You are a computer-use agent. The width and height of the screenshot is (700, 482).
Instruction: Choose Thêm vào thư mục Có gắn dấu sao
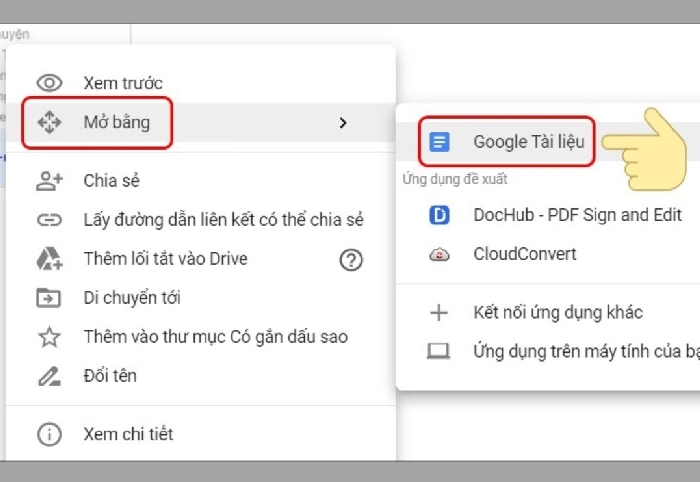coord(216,337)
